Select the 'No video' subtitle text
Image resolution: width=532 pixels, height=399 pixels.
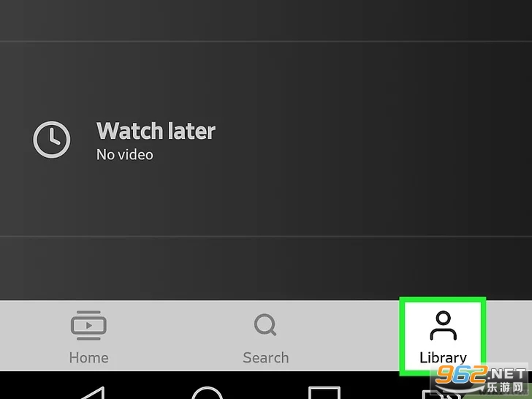[125, 155]
